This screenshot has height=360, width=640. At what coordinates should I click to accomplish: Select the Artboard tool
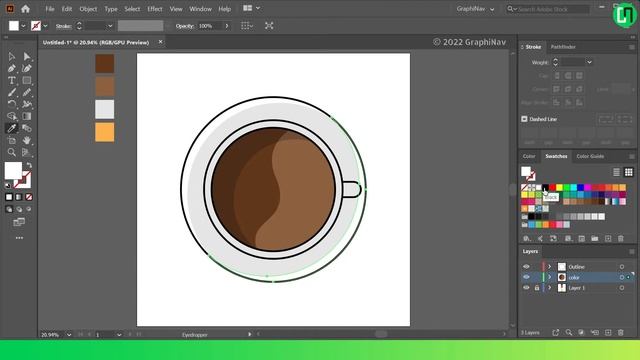(11, 140)
